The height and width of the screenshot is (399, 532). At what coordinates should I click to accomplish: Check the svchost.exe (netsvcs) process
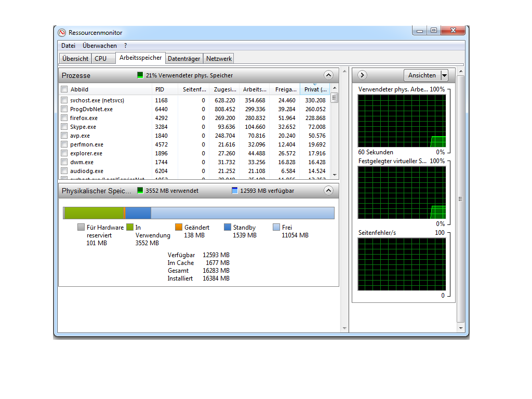tap(64, 100)
